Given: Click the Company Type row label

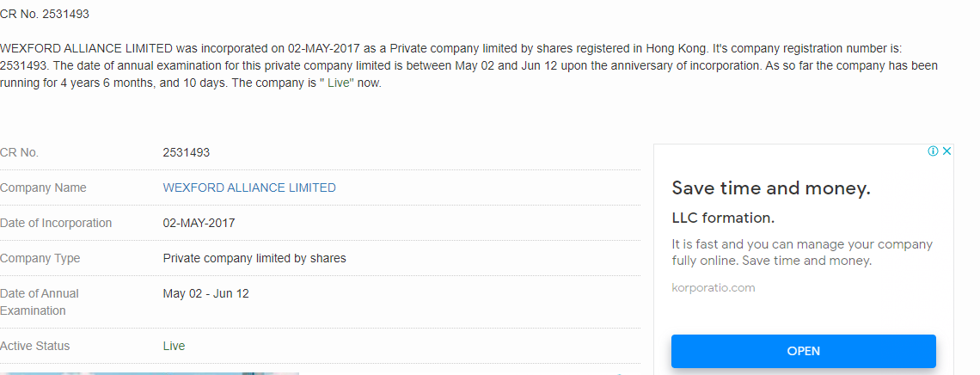Looking at the screenshot, I should (x=40, y=258).
